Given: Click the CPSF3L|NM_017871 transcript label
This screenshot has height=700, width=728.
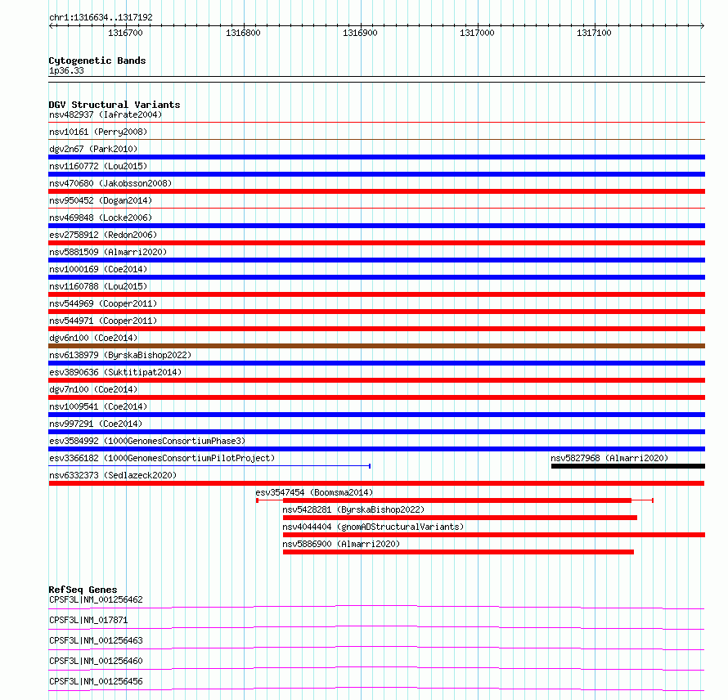Looking at the screenshot, I should [x=88, y=620].
